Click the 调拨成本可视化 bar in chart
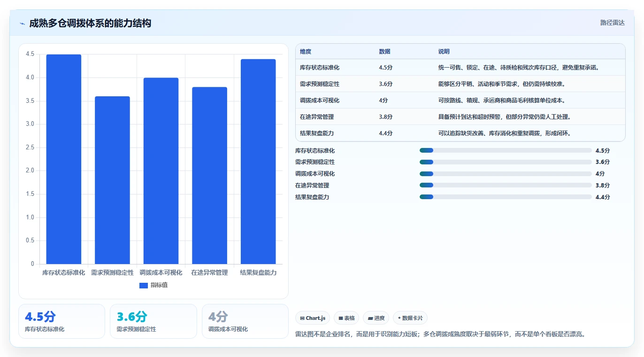 point(161,171)
